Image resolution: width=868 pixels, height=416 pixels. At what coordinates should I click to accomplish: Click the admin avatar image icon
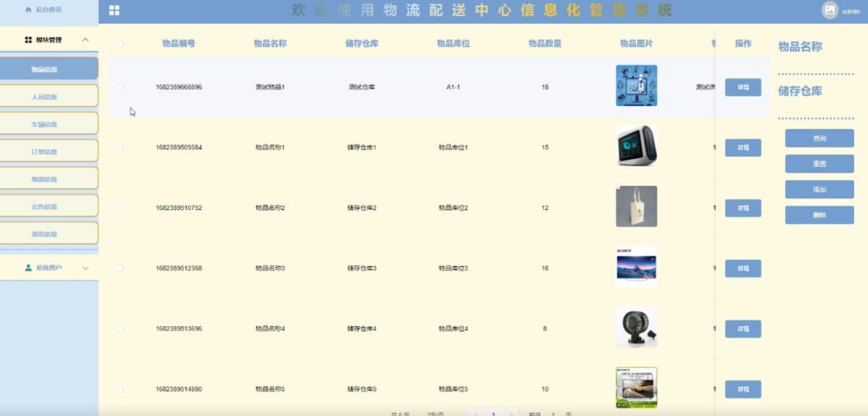point(830,11)
